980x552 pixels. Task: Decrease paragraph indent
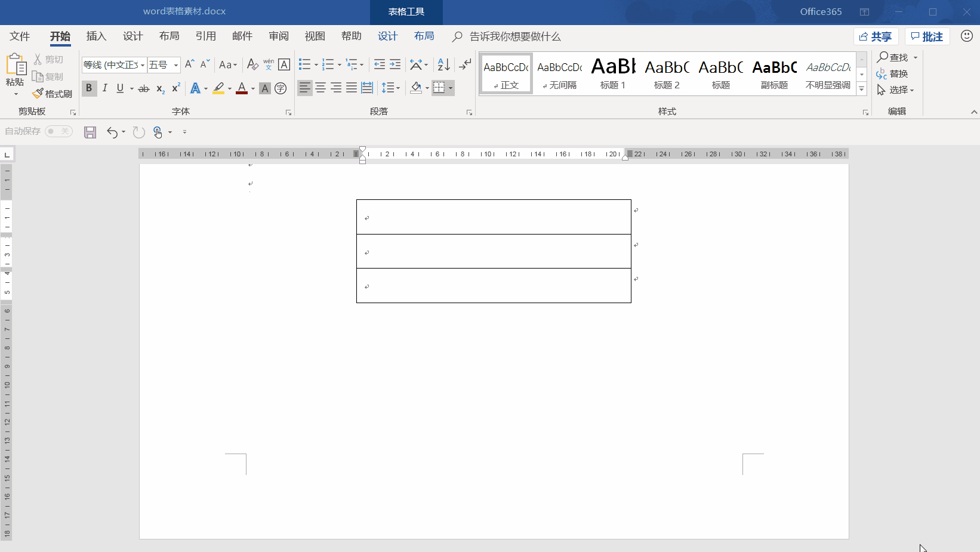[379, 64]
